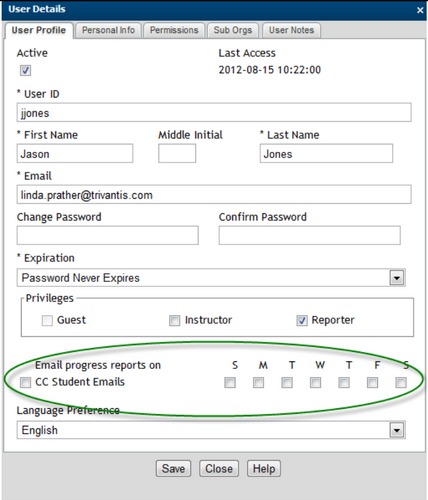Focus the User ID input field
Screen dimensions: 428x500
point(214,112)
